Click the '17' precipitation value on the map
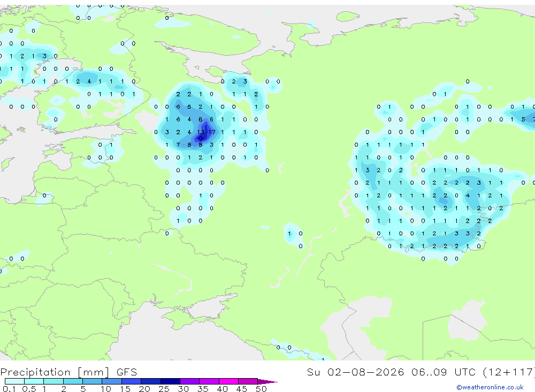 point(211,132)
